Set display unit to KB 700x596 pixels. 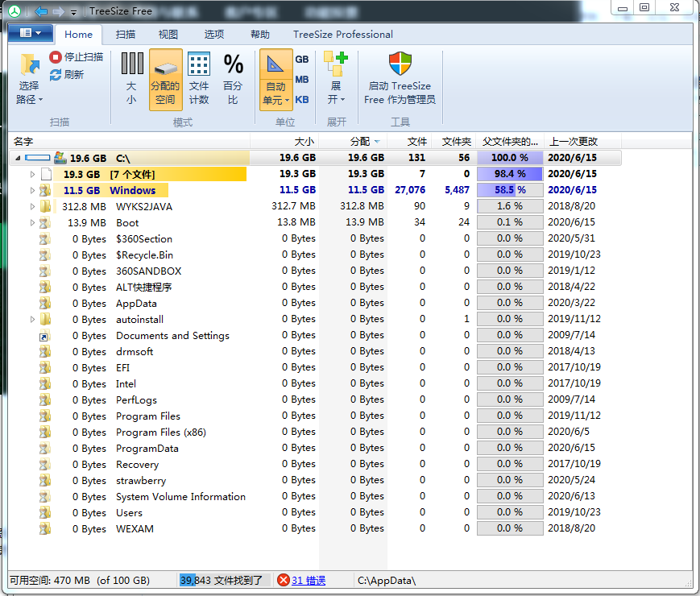coord(302,100)
